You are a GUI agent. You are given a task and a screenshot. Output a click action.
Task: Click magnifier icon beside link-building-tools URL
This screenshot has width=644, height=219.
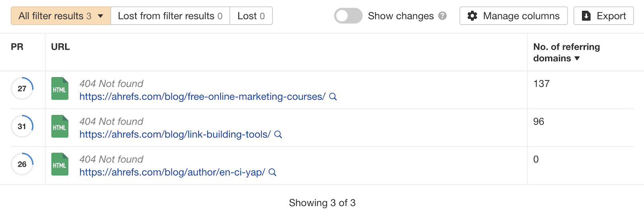(x=278, y=135)
